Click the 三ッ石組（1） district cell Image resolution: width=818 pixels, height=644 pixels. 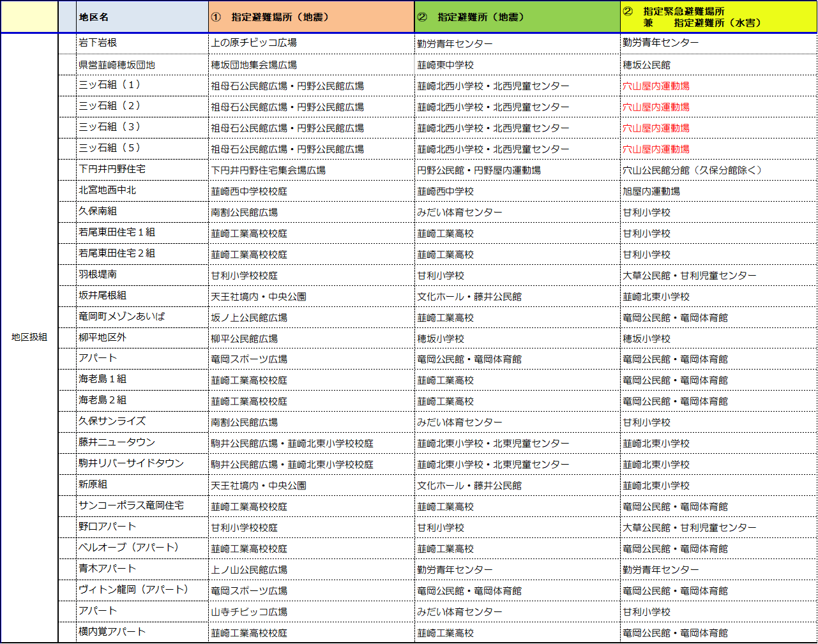(142, 86)
